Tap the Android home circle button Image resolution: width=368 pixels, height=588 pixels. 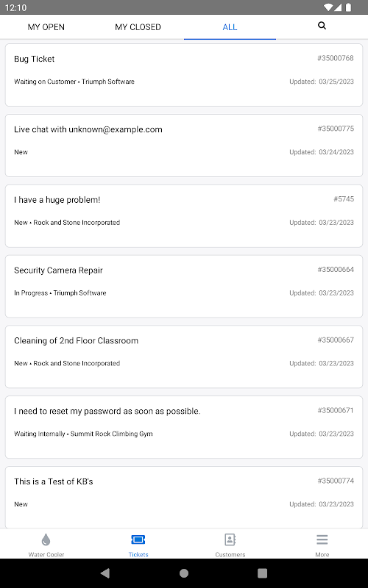(184, 573)
